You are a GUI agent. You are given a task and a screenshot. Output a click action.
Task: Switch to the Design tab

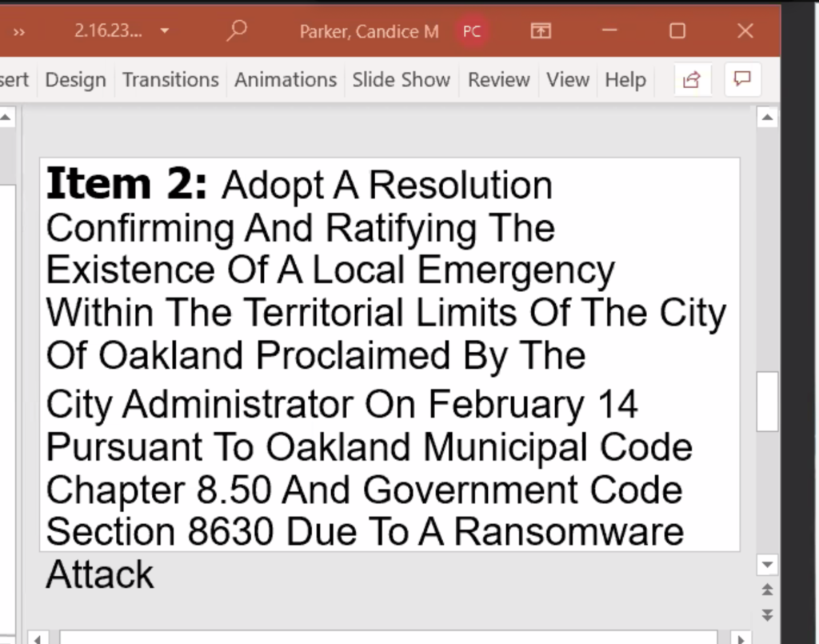point(76,80)
